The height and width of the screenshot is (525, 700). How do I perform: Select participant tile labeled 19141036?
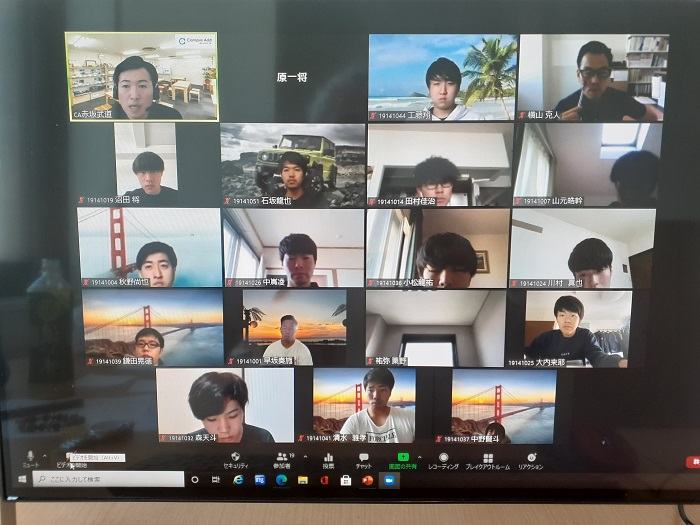[438, 248]
